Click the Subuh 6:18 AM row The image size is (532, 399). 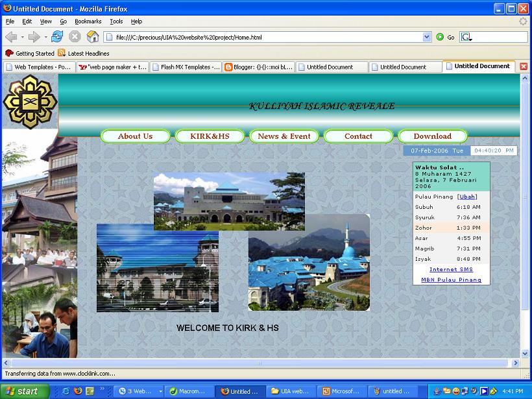coord(452,207)
